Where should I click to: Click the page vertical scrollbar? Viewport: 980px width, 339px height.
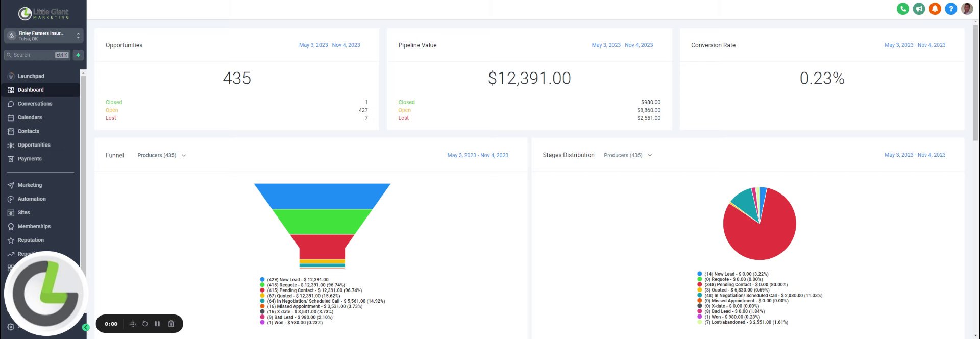[x=976, y=82]
